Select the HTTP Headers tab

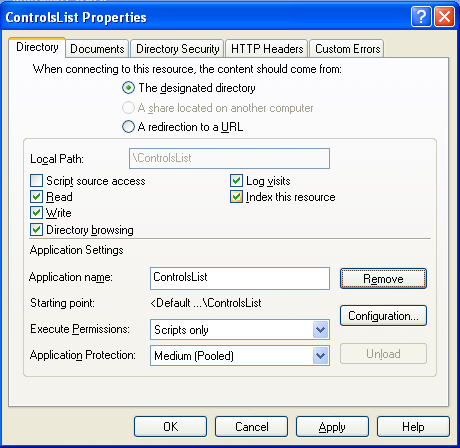coord(267,49)
